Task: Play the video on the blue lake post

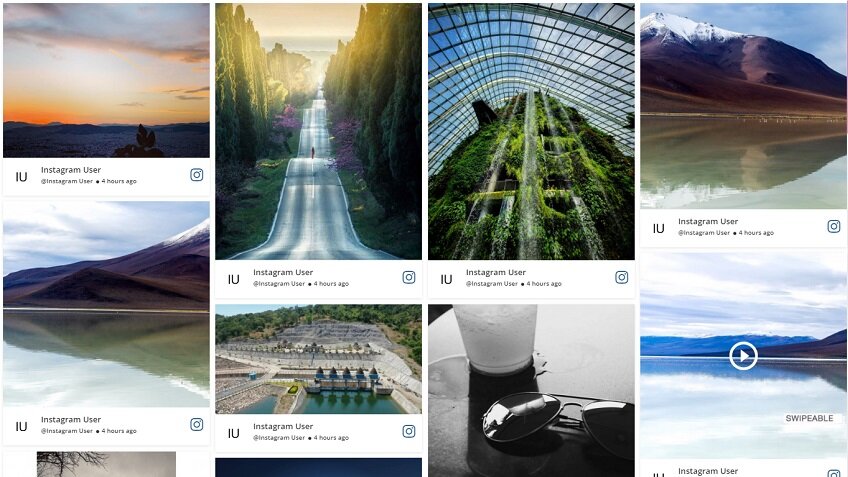Action: point(743,356)
